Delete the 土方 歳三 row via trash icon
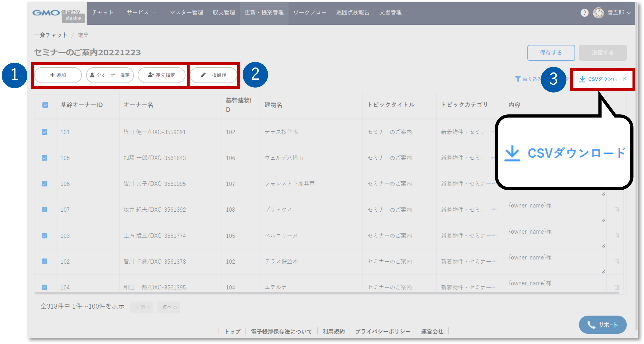 click(616, 235)
